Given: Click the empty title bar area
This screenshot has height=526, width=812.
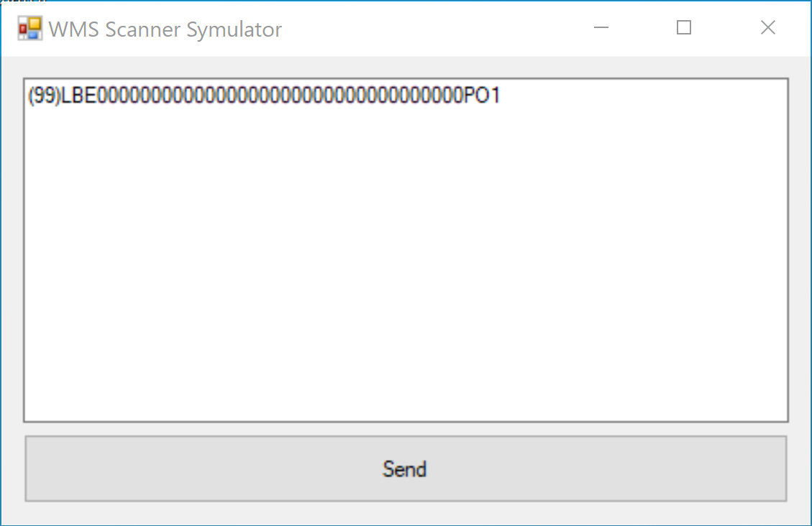Looking at the screenshot, I should click(432, 29).
